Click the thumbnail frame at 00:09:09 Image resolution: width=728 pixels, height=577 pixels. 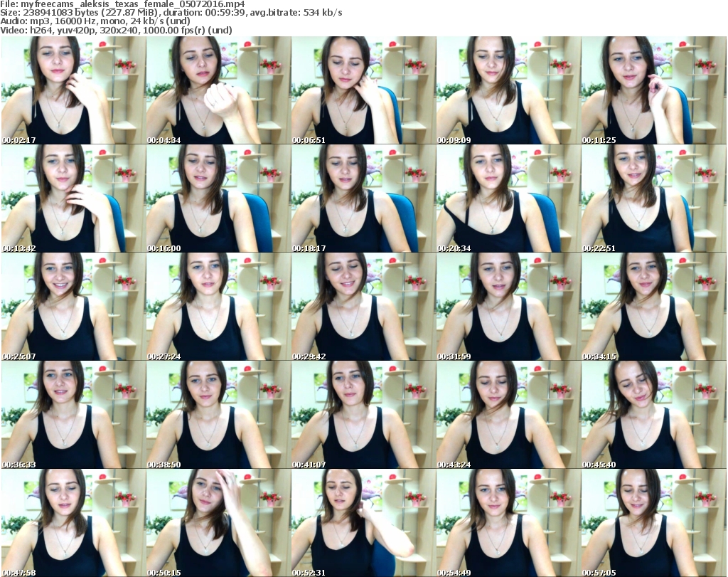pos(508,90)
